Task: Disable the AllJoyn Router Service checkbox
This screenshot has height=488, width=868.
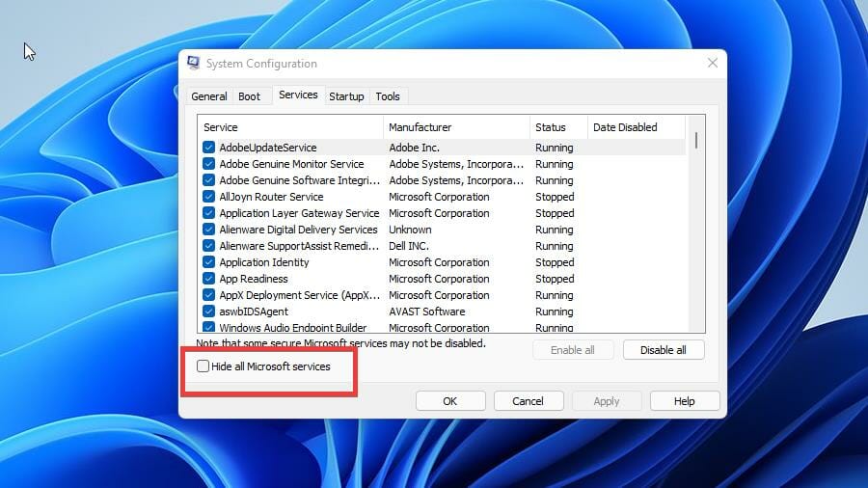Action: (208, 197)
